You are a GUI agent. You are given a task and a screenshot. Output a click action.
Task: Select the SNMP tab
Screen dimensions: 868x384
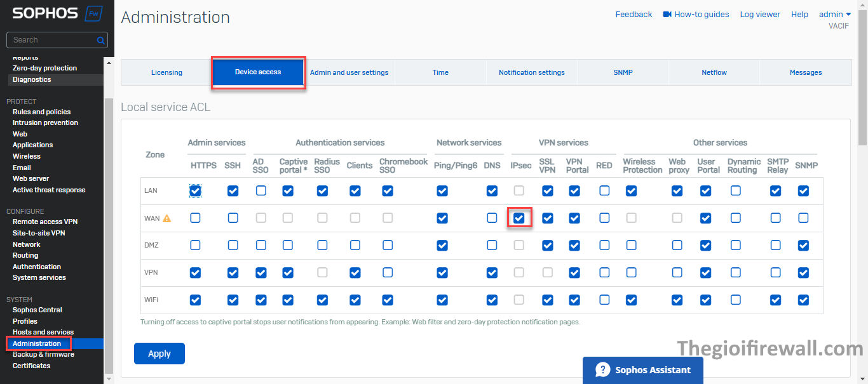[x=623, y=72]
